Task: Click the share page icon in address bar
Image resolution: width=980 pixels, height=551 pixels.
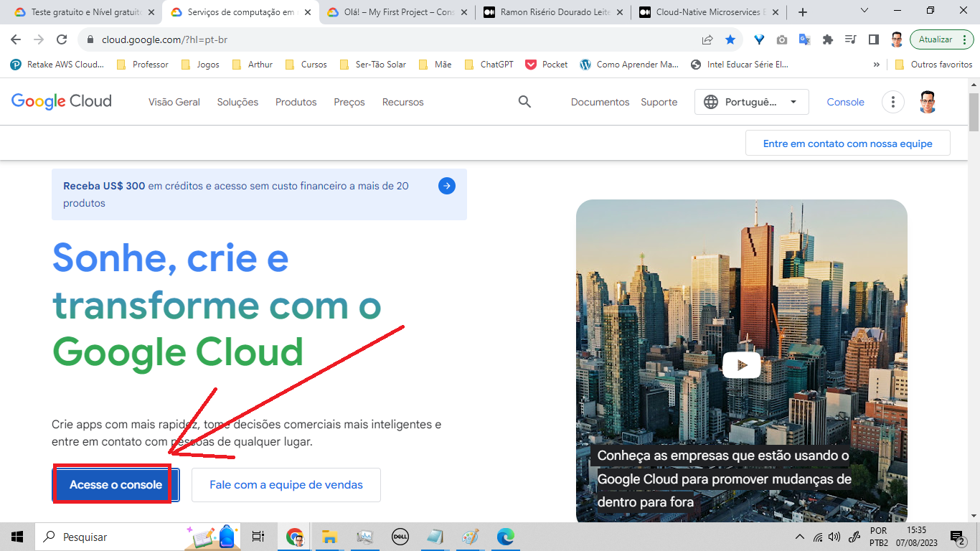Action: [x=707, y=39]
